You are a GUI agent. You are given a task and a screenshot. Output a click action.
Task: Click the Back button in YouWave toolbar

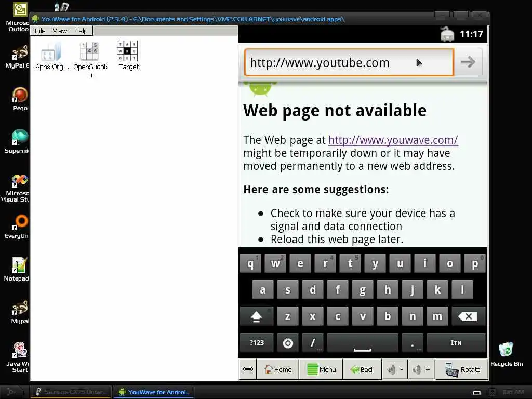(362, 369)
